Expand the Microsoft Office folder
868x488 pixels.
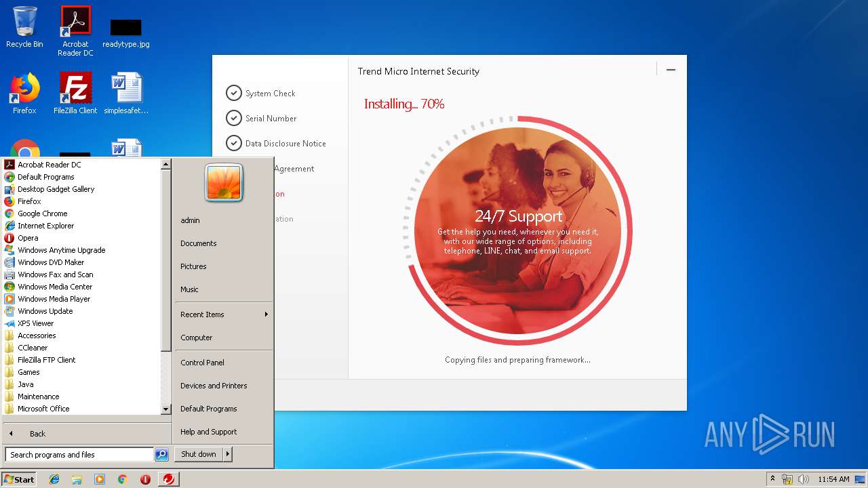pyautogui.click(x=82, y=409)
